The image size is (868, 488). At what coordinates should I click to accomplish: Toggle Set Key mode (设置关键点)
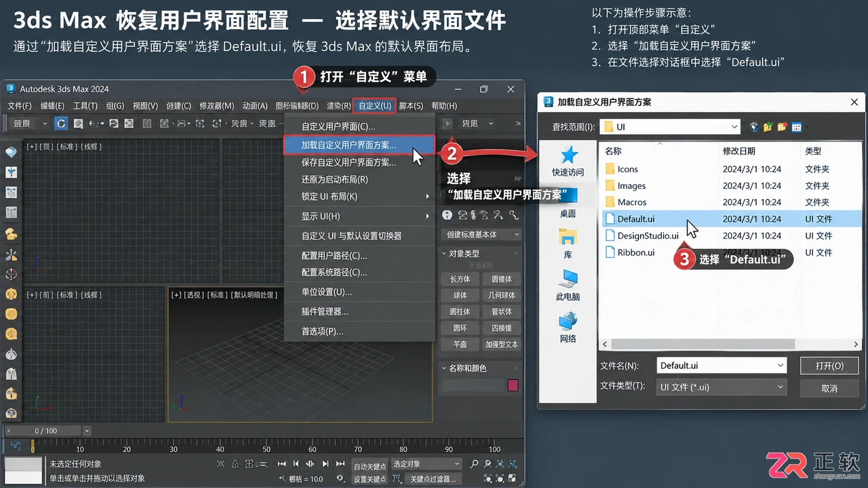pos(370,479)
